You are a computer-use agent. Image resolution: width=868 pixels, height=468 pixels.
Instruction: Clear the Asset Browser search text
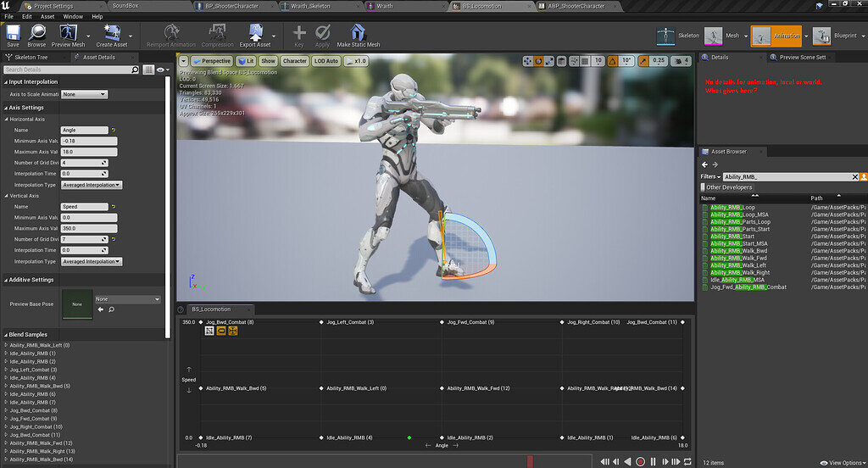pyautogui.click(x=854, y=176)
